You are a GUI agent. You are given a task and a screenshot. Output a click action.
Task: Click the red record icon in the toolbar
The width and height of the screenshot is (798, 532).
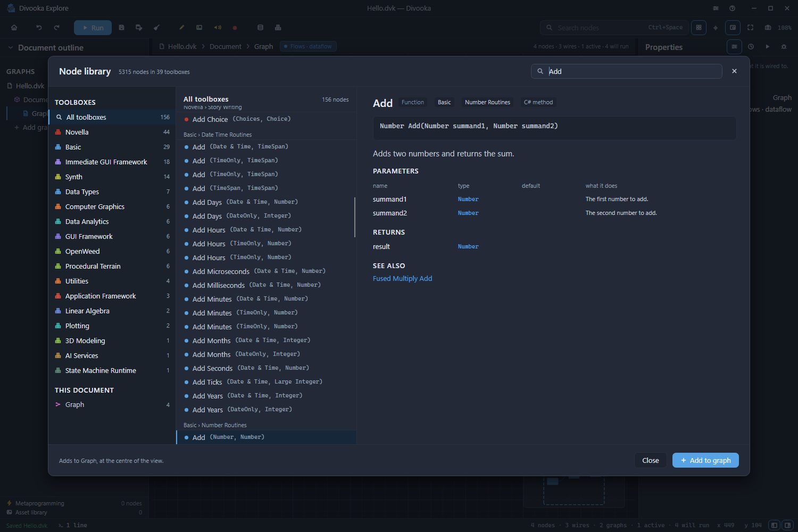click(235, 28)
